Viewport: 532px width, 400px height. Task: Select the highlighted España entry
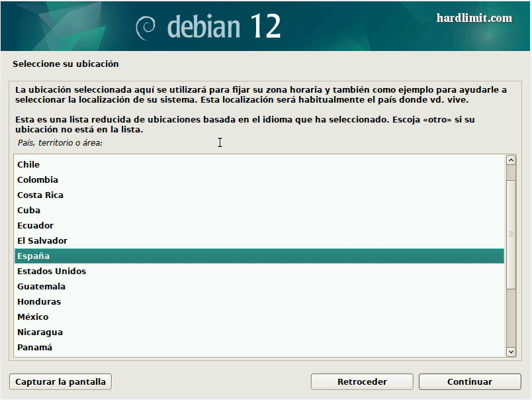pyautogui.click(x=34, y=256)
